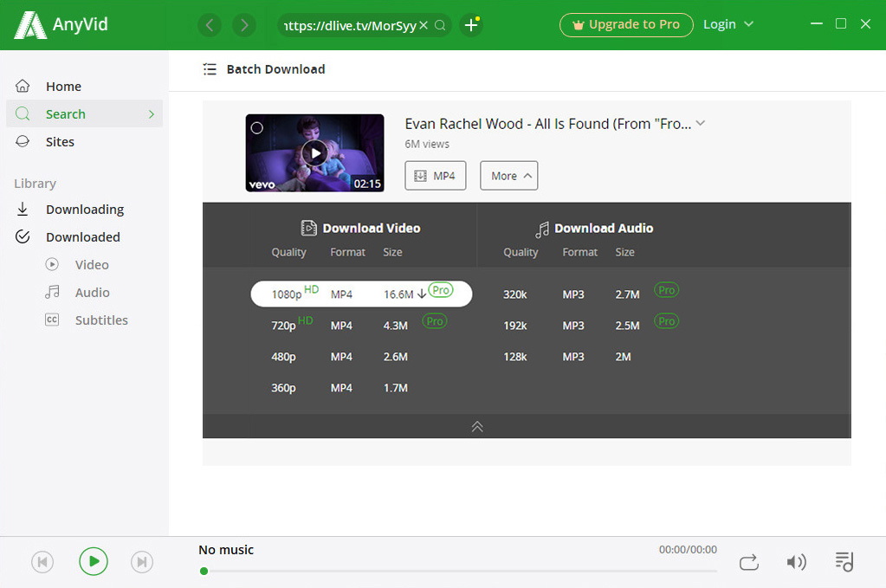Click download arrow on 1080p row
Image resolution: width=886 pixels, height=588 pixels.
pyautogui.click(x=422, y=294)
